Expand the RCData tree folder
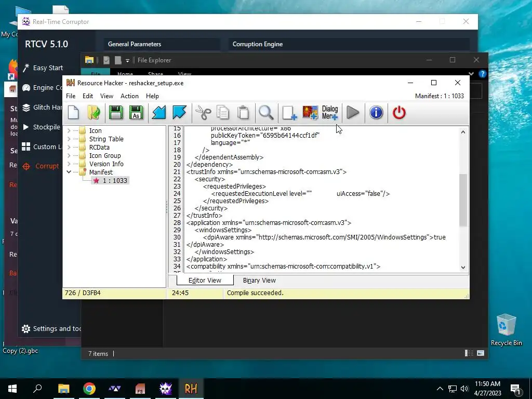The height and width of the screenshot is (399, 532). tap(69, 147)
